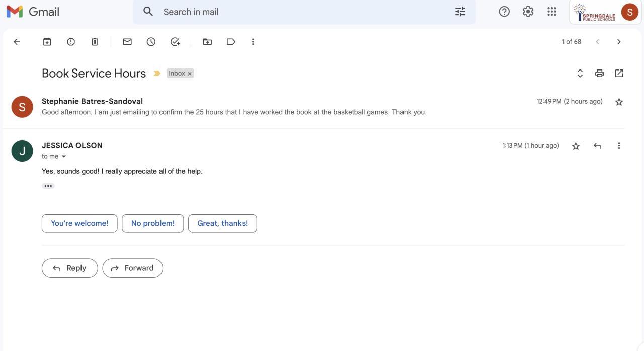Report this email as spam
Screen dimensions: 644x351
[x=71, y=42]
